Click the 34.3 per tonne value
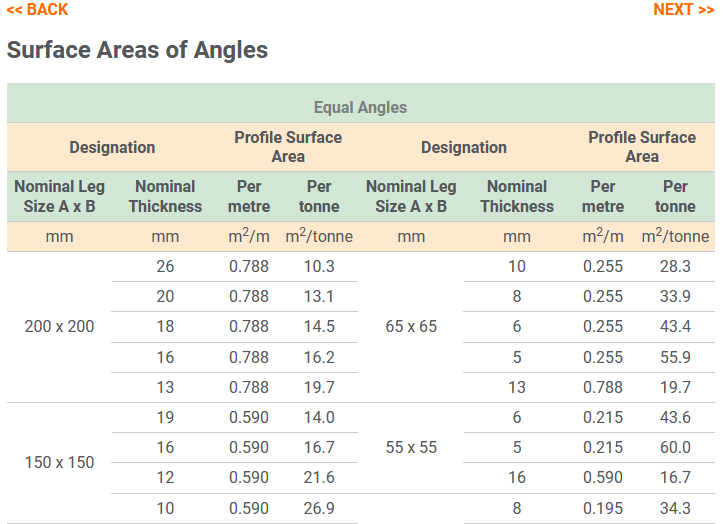This screenshot has height=524, width=725. [x=675, y=509]
